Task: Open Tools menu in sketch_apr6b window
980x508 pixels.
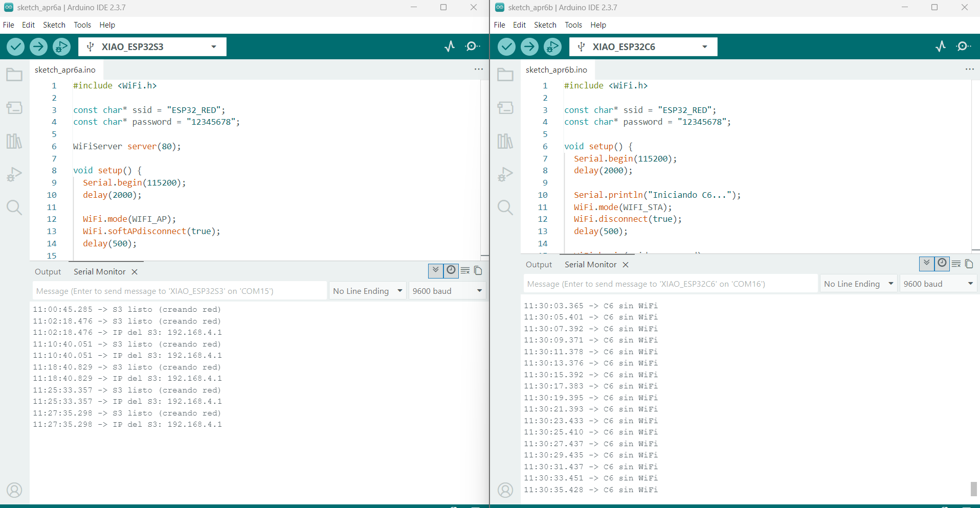Action: tap(573, 25)
